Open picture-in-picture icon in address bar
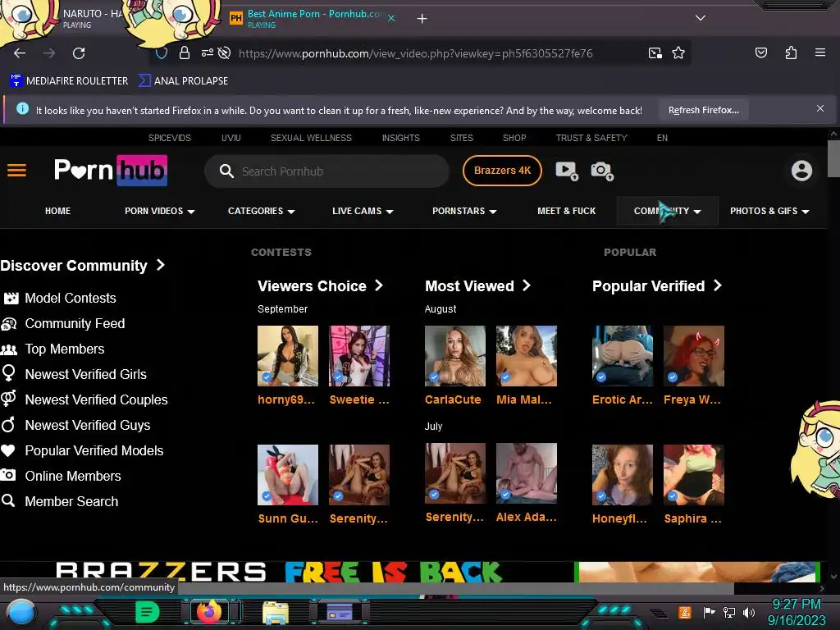The width and height of the screenshot is (840, 630). tap(655, 53)
